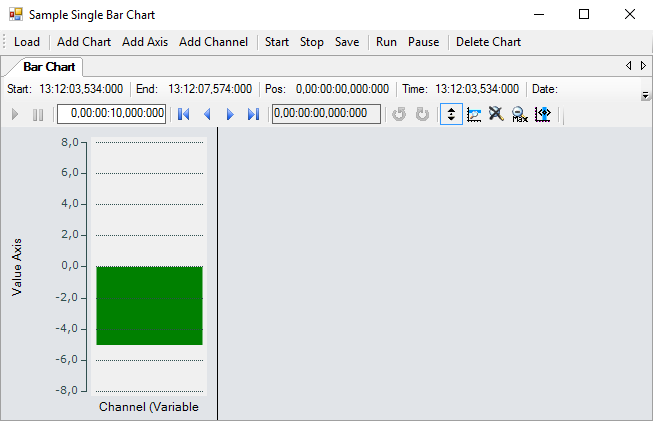The height and width of the screenshot is (421, 653).
Task: Click the time span field showing 0,00:00:10,000:000
Action: (112, 114)
